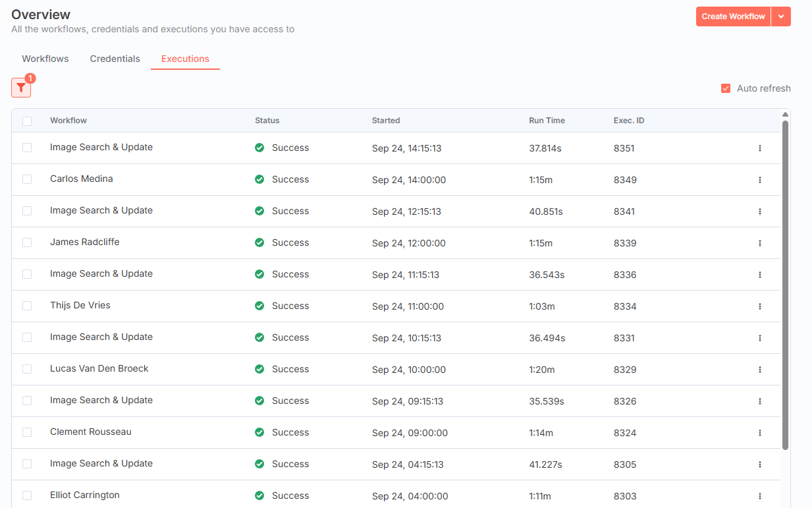Open the actions menu for Elliot Carrington's execution
This screenshot has height=508, width=812.
click(760, 495)
